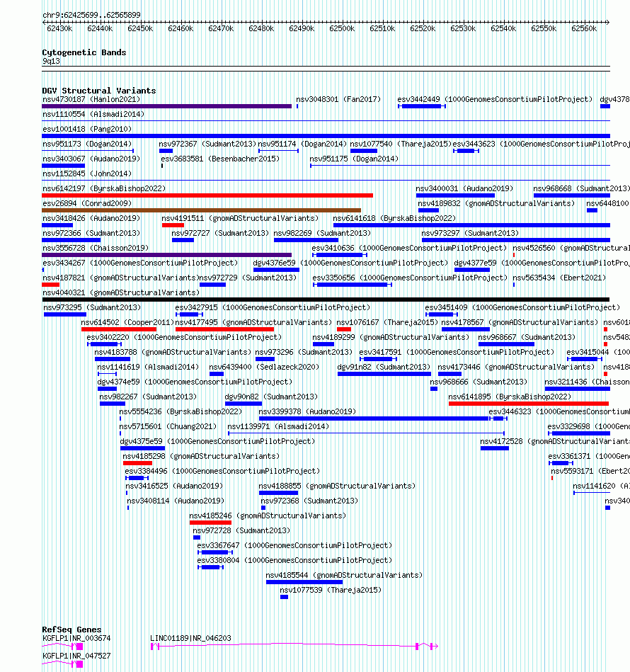Click esv26894 (Conrad2009) label
630x672 pixels.
tap(87, 203)
